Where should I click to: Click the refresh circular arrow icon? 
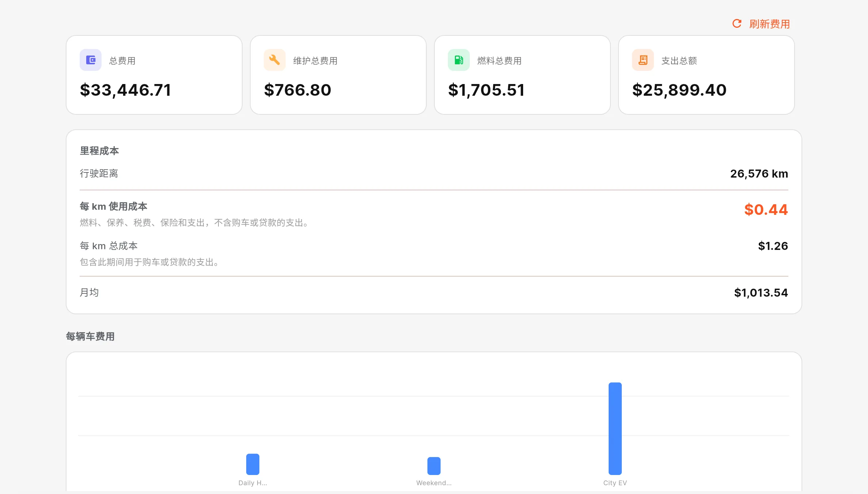click(x=737, y=24)
